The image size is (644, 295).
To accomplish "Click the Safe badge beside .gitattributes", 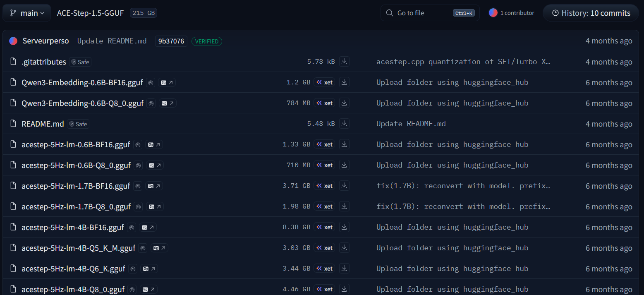I will point(80,62).
